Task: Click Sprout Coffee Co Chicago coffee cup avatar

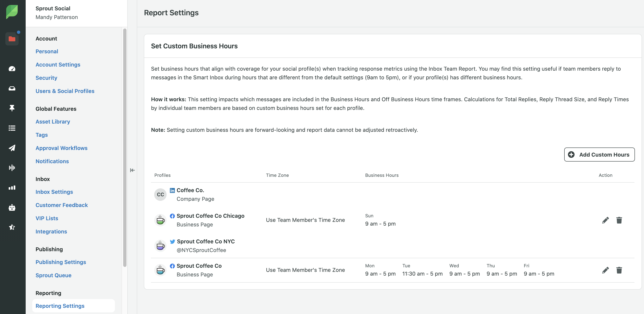Action: pyautogui.click(x=160, y=220)
